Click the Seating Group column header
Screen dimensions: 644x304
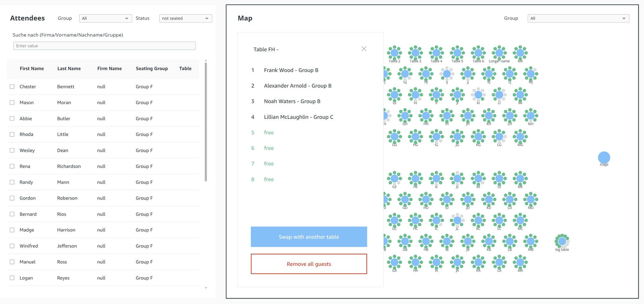[152, 69]
